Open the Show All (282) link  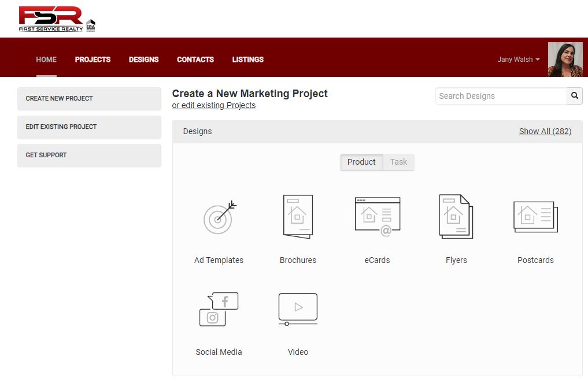tap(545, 131)
